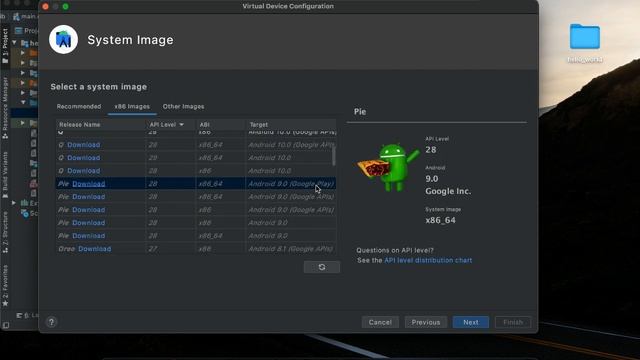Select the plain Android 10.0 x86 target cell
This screenshot has height=360, width=640.
(291, 171)
